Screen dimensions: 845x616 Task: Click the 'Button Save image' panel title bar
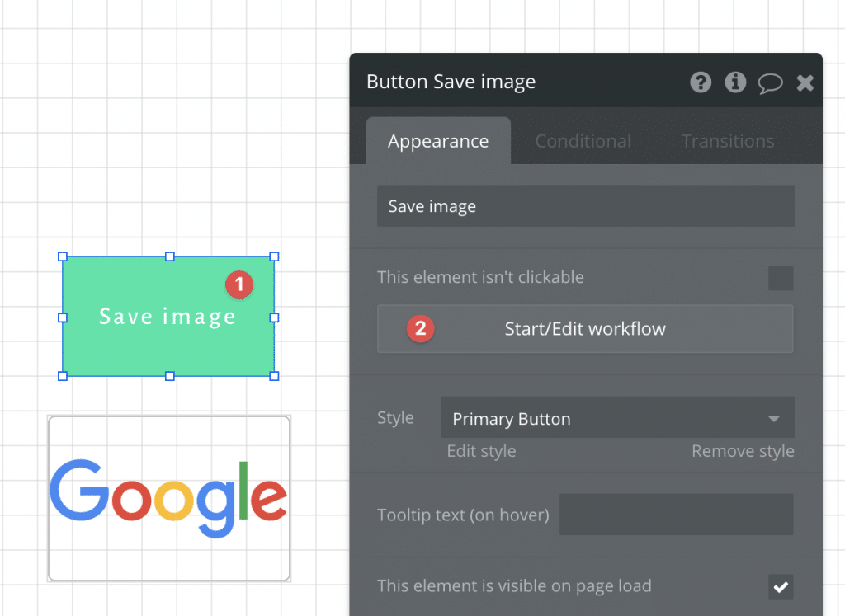[451, 82]
